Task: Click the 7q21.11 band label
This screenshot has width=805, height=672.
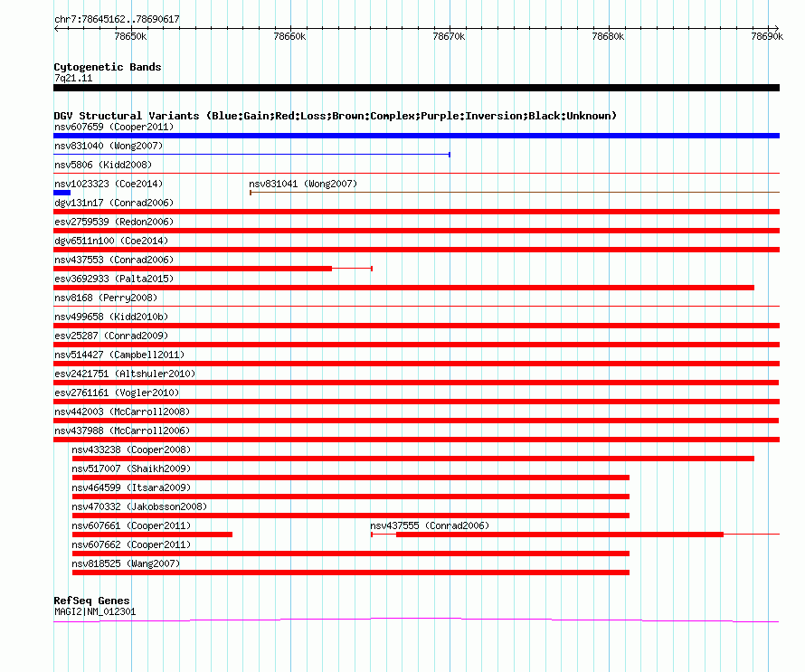Action: click(73, 78)
